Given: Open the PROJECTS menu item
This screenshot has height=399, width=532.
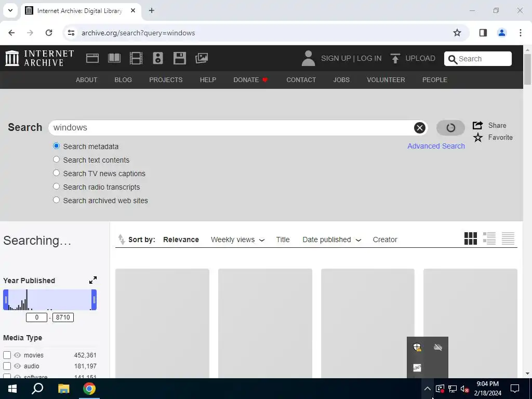Looking at the screenshot, I should click(x=166, y=79).
